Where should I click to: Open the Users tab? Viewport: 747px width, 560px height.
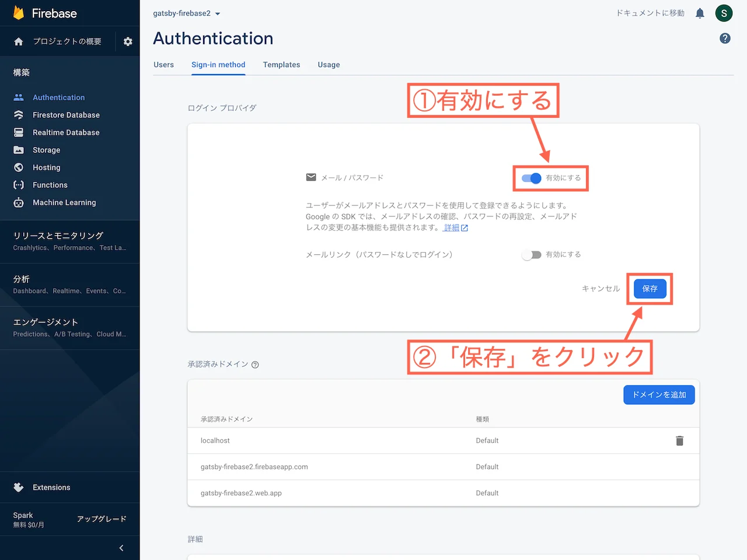point(163,65)
